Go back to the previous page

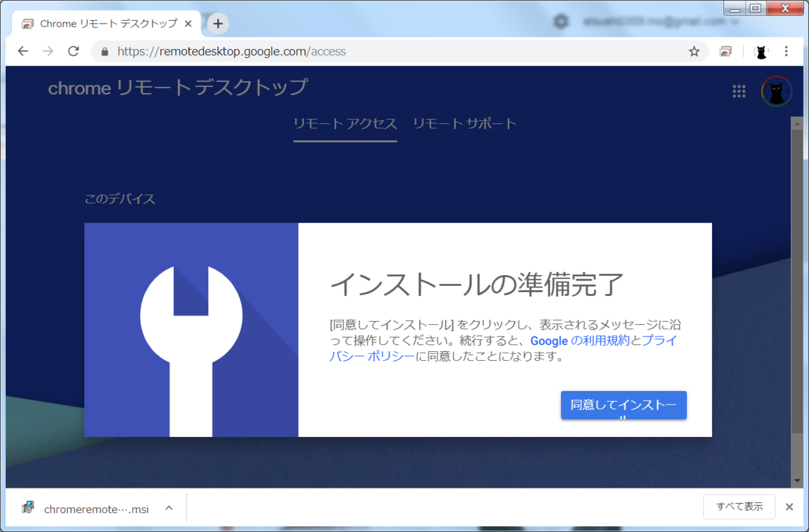pos(24,51)
